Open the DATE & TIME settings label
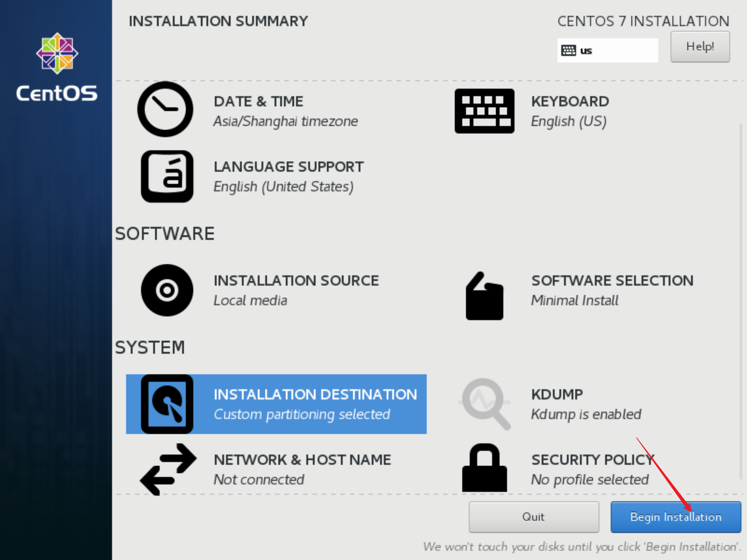The width and height of the screenshot is (747, 560). pos(259,102)
